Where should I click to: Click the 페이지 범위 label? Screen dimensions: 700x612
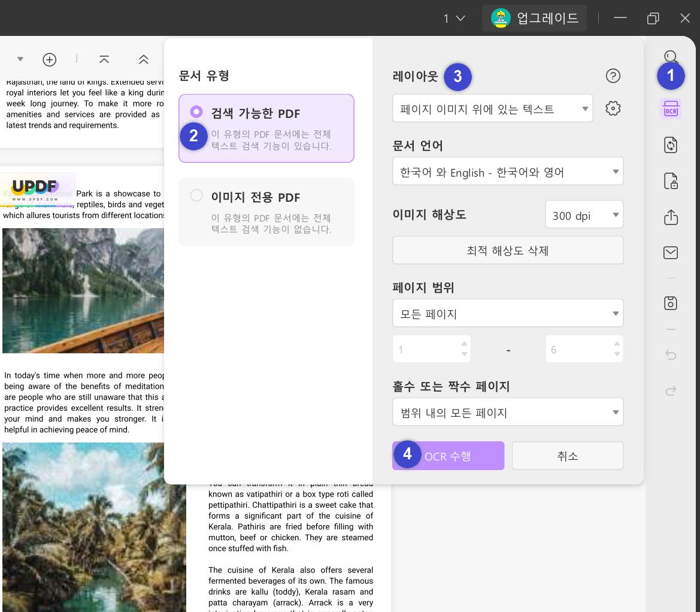423,287
